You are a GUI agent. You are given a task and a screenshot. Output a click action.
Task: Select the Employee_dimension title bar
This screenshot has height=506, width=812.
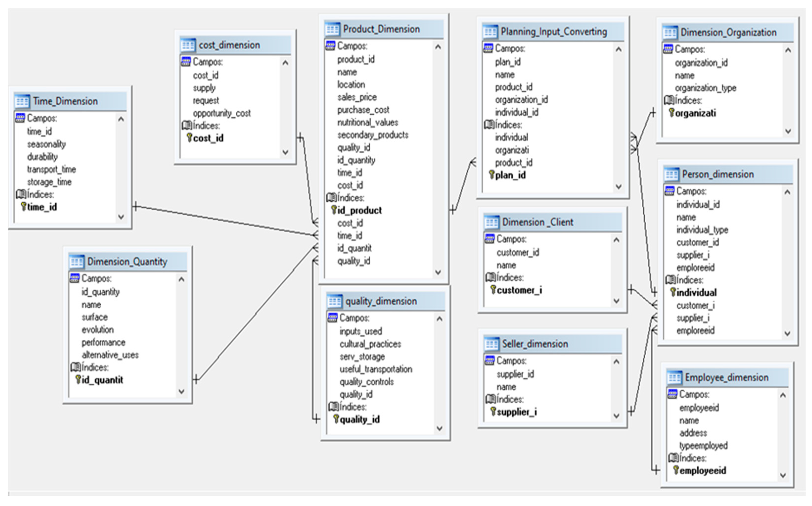pos(726,378)
